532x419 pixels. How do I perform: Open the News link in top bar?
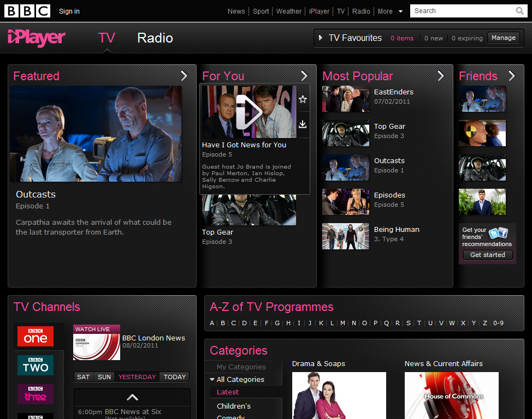click(236, 11)
